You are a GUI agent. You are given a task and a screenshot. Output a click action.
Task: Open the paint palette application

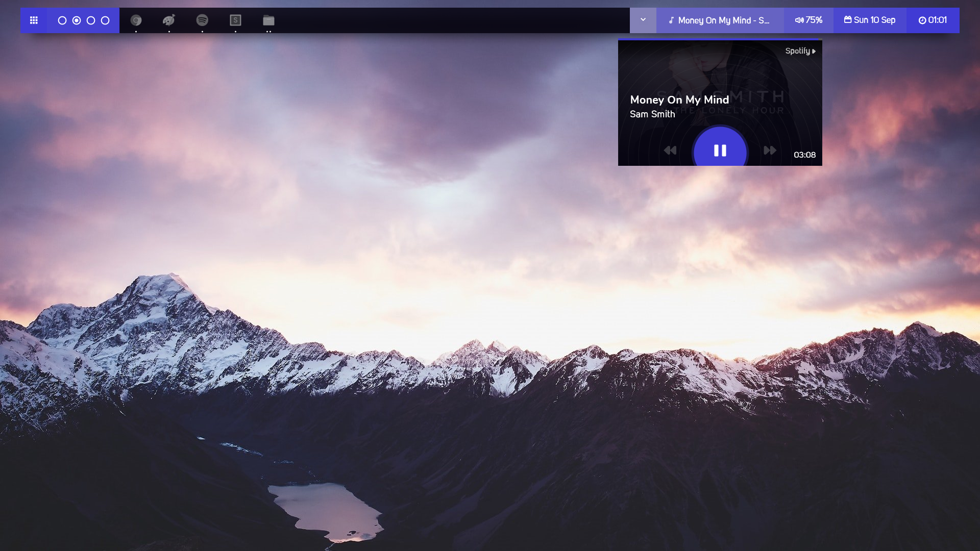[x=169, y=20]
